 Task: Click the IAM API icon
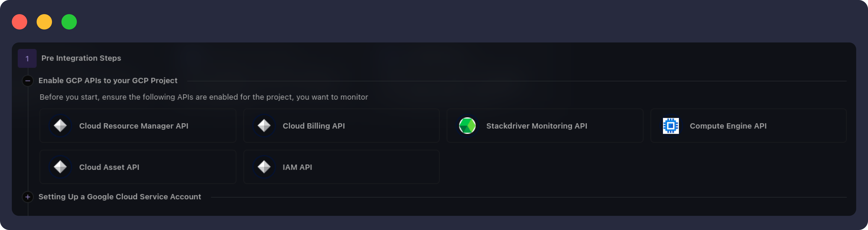(264, 167)
